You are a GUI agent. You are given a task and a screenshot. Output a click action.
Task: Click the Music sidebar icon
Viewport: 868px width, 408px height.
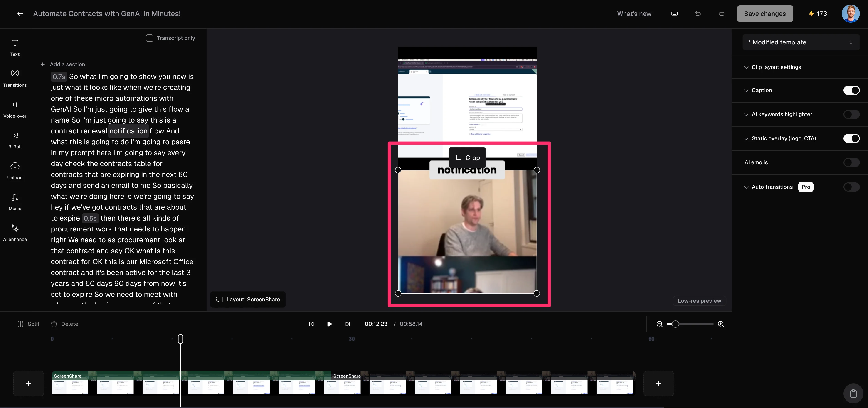[x=15, y=202]
